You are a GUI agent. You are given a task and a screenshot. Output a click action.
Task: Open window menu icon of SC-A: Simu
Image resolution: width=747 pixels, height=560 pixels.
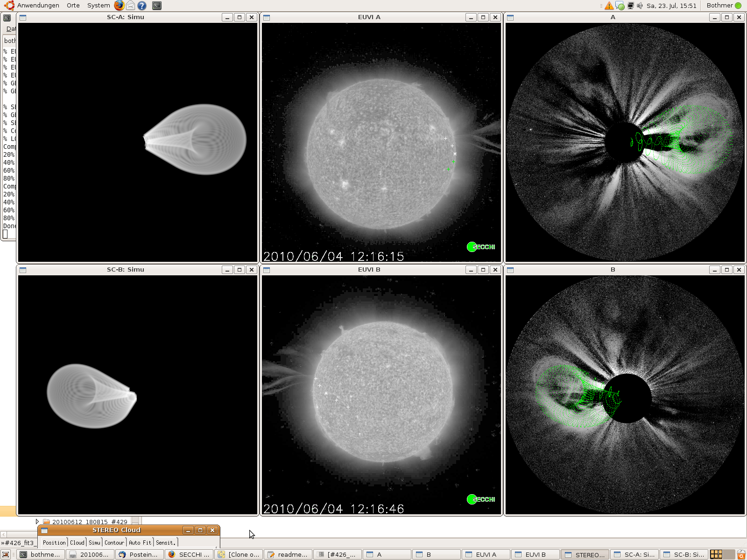23,17
